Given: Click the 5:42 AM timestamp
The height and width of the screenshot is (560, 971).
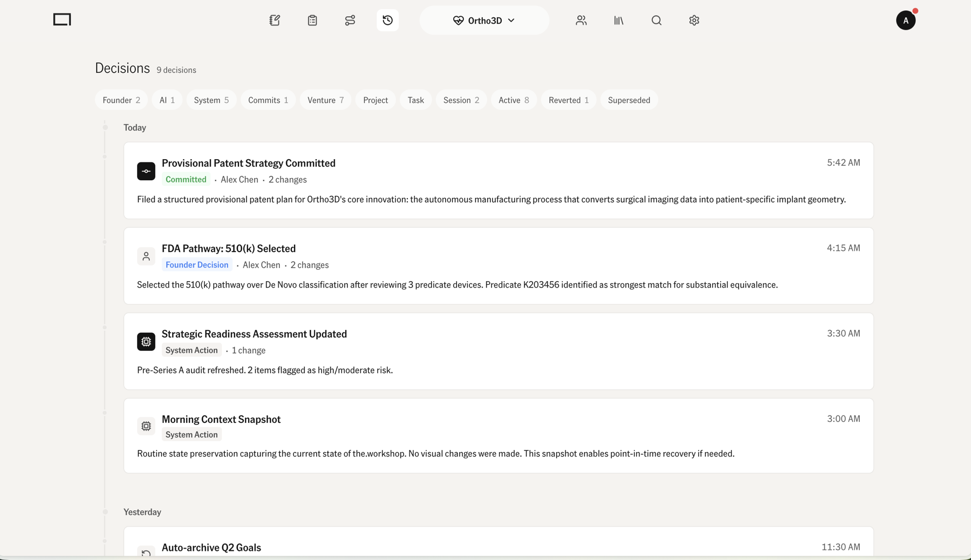Looking at the screenshot, I should click(844, 162).
